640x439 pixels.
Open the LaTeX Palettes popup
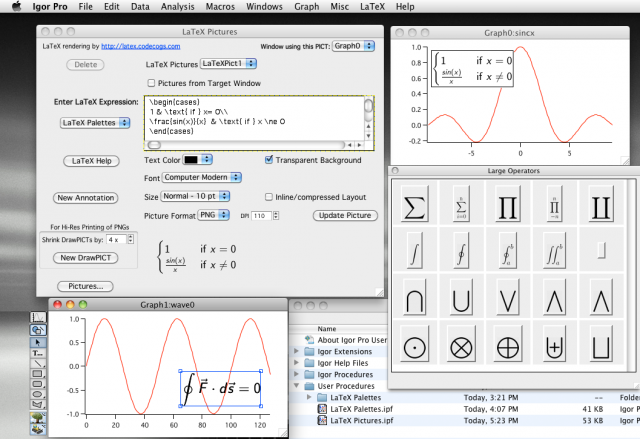pos(95,123)
